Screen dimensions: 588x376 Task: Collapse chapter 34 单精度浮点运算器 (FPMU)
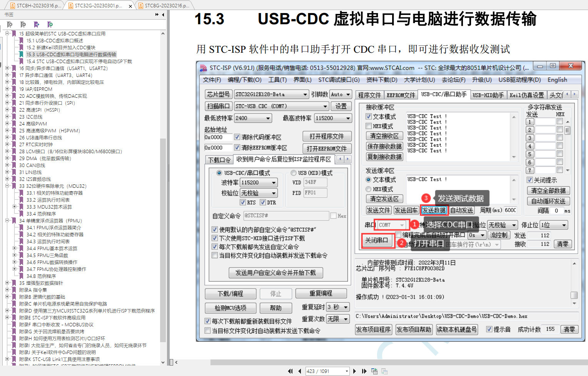[7, 221]
